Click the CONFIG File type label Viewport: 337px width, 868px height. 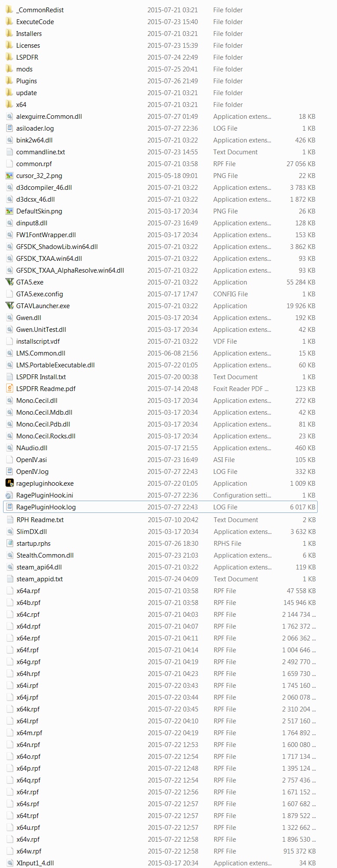coord(230,294)
